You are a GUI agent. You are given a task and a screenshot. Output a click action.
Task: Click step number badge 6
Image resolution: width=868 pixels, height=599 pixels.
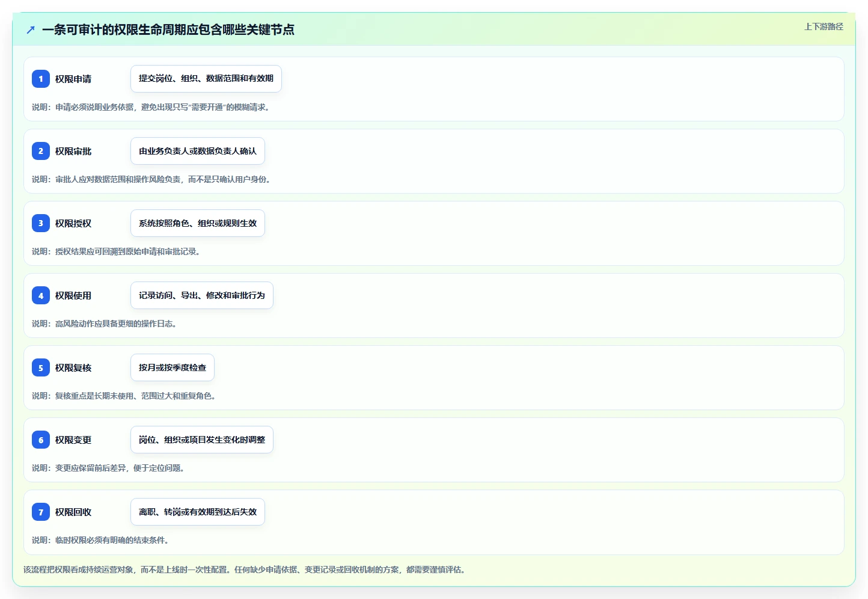click(41, 440)
